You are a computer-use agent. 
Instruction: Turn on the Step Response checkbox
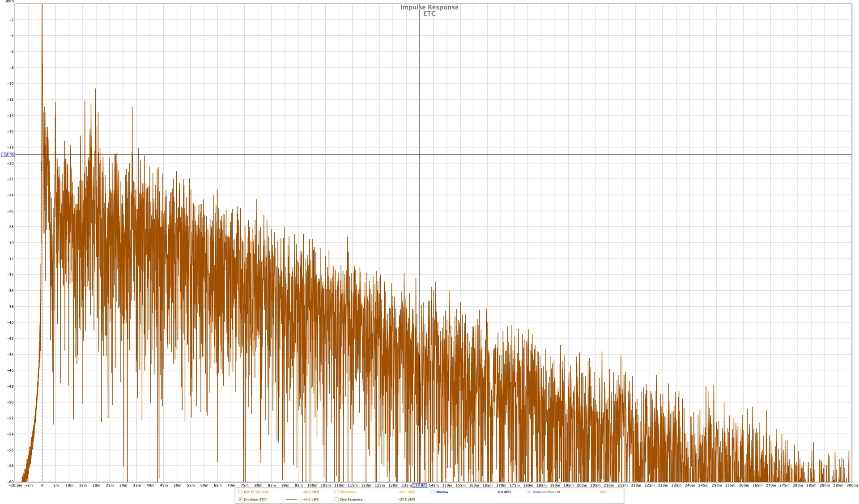pos(336,500)
